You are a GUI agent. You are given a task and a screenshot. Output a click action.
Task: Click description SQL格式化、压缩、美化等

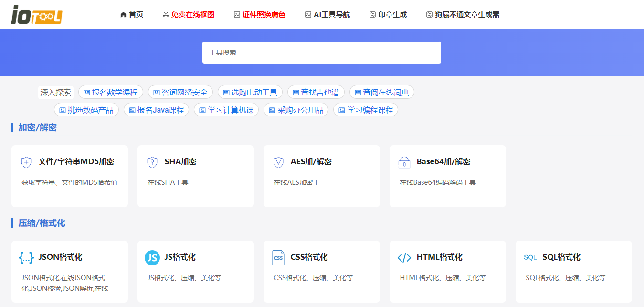[566, 278]
